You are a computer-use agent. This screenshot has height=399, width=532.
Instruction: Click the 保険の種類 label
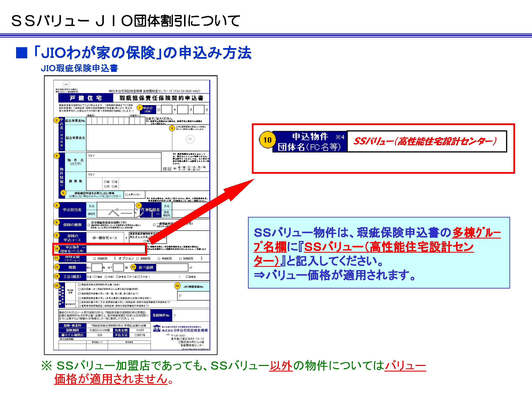click(x=72, y=225)
